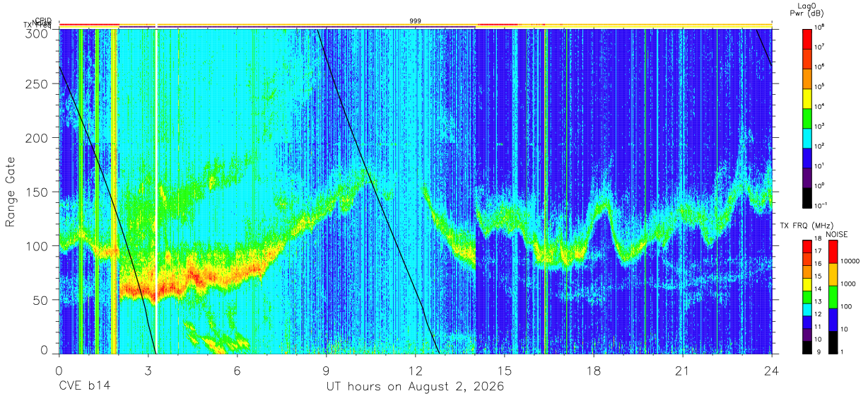The image size is (868, 401).
Task: Click the x-axis tick label 24
Action: 772,371
